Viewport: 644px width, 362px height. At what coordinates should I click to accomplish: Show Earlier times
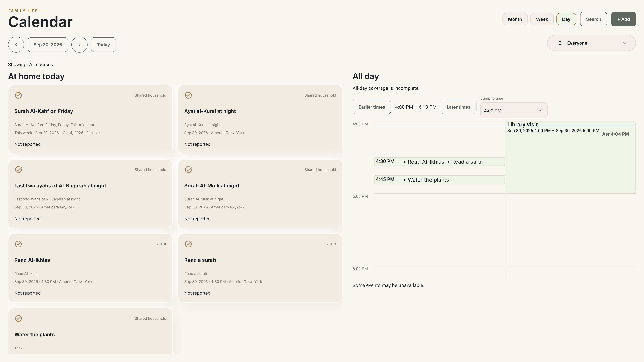click(371, 107)
